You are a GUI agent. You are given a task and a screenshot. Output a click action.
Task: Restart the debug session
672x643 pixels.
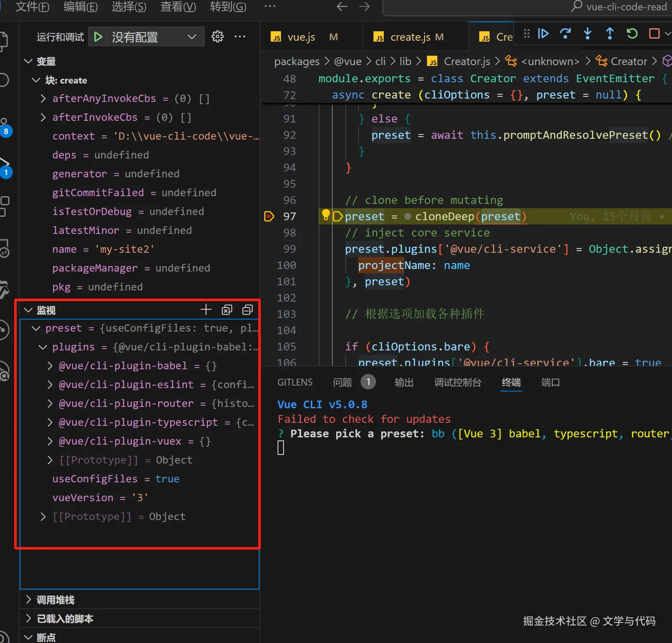(x=632, y=33)
